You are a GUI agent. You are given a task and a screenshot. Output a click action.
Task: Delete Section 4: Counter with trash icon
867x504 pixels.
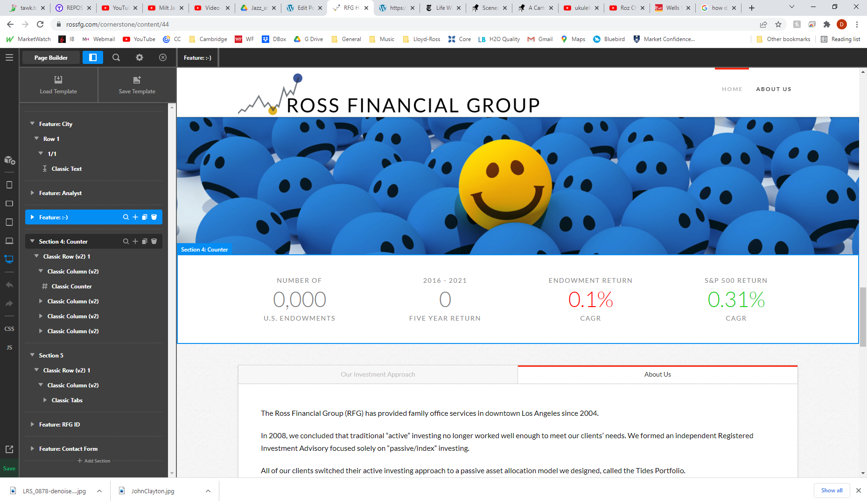point(154,241)
